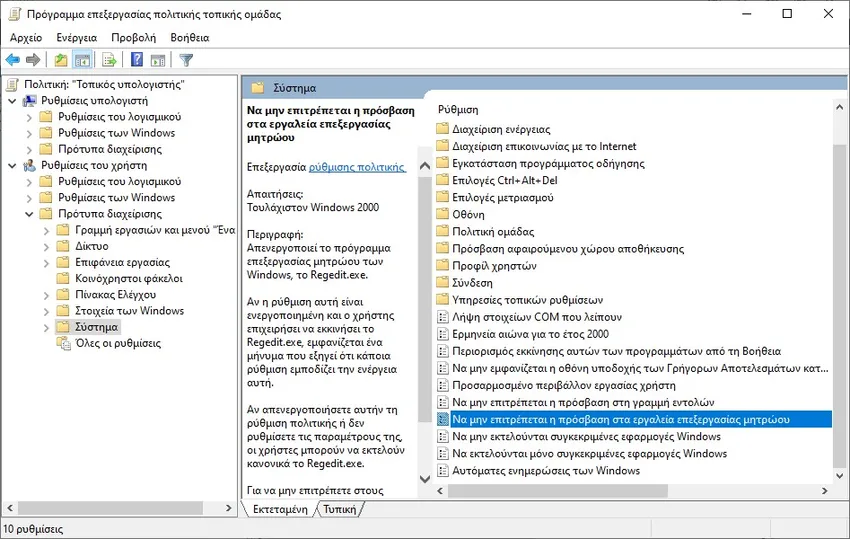Select Όλες οι ρυθμίσεις in tree
The image size is (850, 539).
pyautogui.click(x=118, y=343)
